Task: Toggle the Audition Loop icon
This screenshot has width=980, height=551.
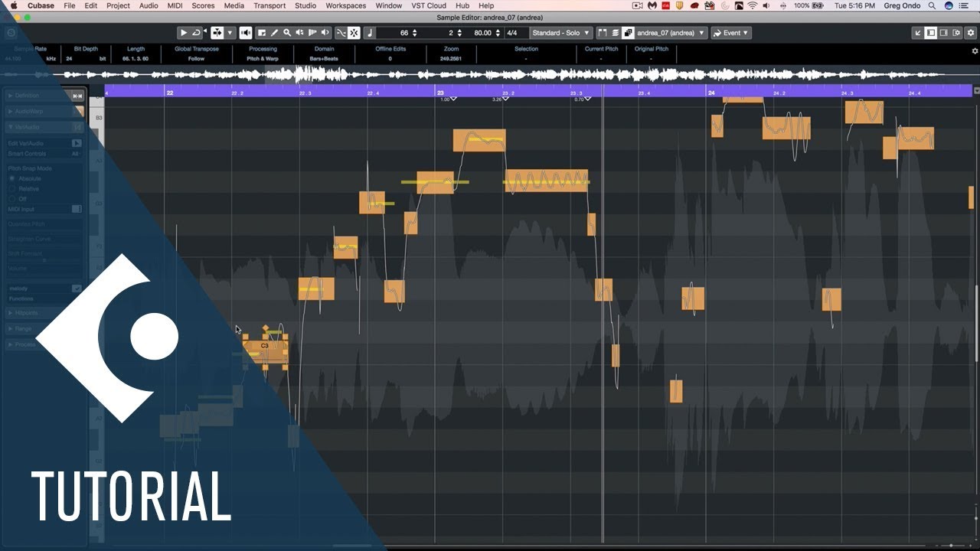Action: [196, 33]
